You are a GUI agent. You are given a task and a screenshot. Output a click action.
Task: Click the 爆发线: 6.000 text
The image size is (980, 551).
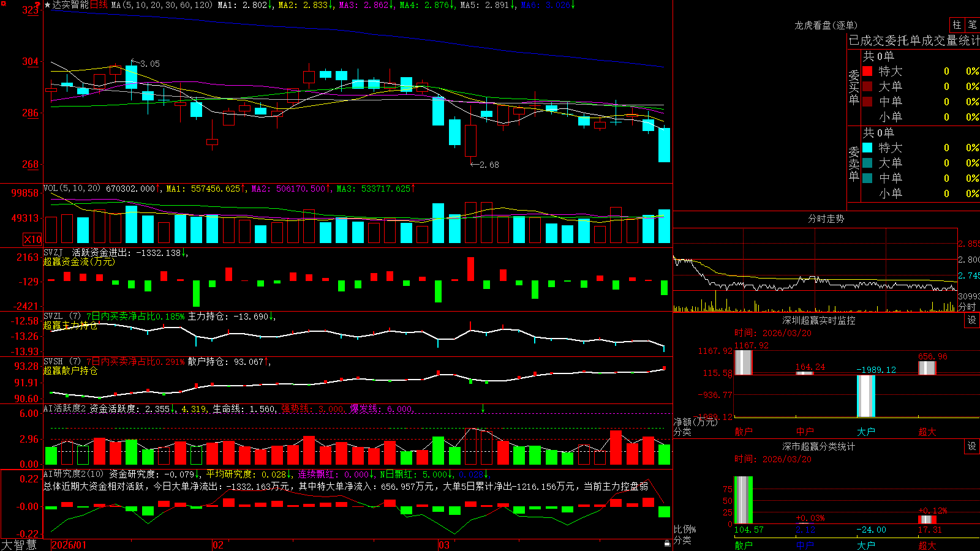382,409
